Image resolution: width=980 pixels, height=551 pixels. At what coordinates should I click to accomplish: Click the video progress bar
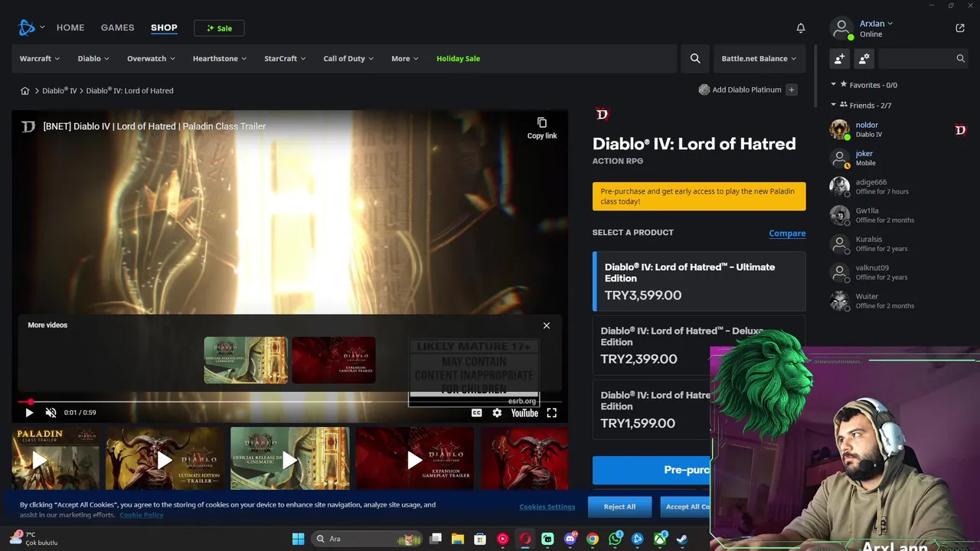290,401
